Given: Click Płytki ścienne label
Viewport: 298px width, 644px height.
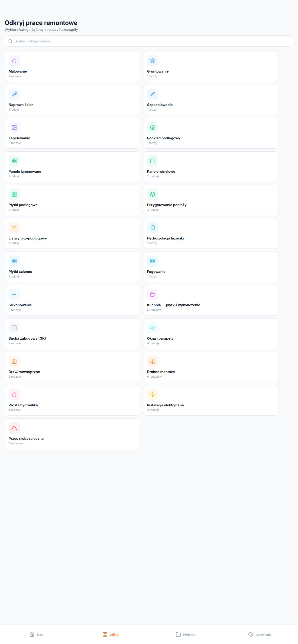Looking at the screenshot, I should 20,271.
